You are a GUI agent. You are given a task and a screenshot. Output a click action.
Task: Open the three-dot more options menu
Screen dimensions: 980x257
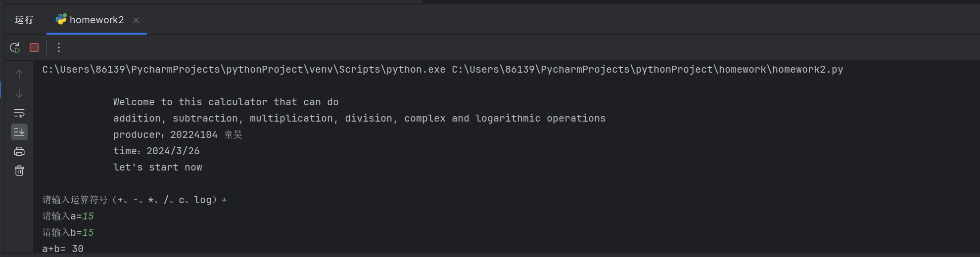(x=59, y=47)
